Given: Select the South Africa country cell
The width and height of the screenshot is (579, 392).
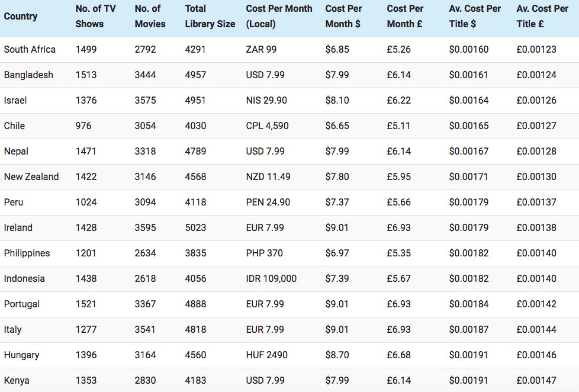Looking at the screenshot, I should tap(30, 50).
